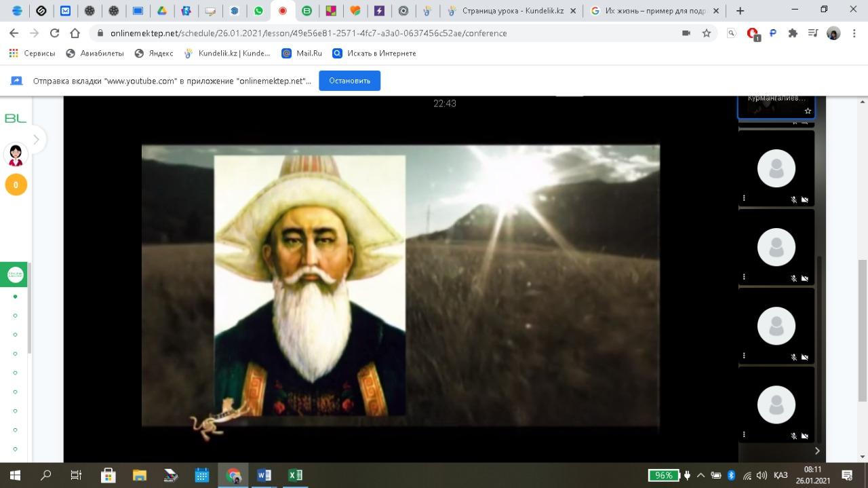The image size is (868, 488).
Task: Expand participants panel using bottom right arrow
Action: [817, 451]
